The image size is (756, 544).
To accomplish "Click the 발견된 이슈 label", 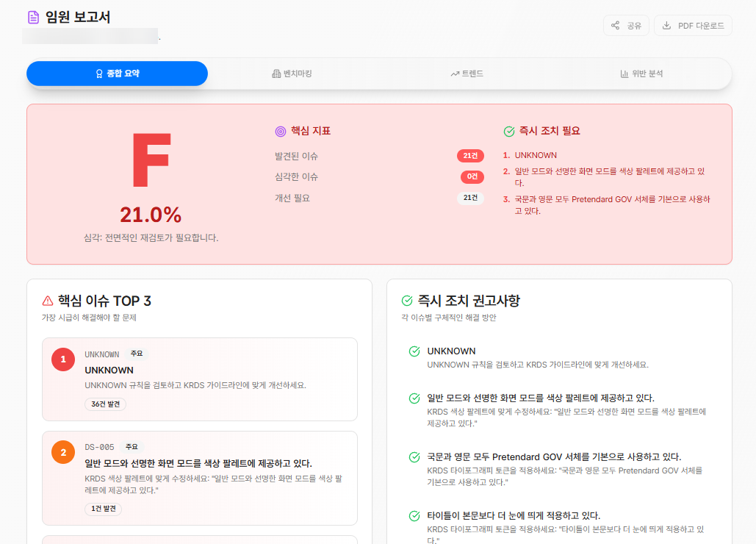I will tap(297, 157).
